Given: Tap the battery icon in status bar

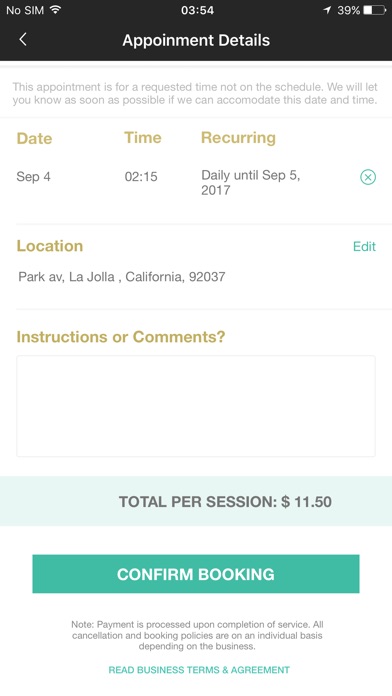Looking at the screenshot, I should [x=375, y=10].
